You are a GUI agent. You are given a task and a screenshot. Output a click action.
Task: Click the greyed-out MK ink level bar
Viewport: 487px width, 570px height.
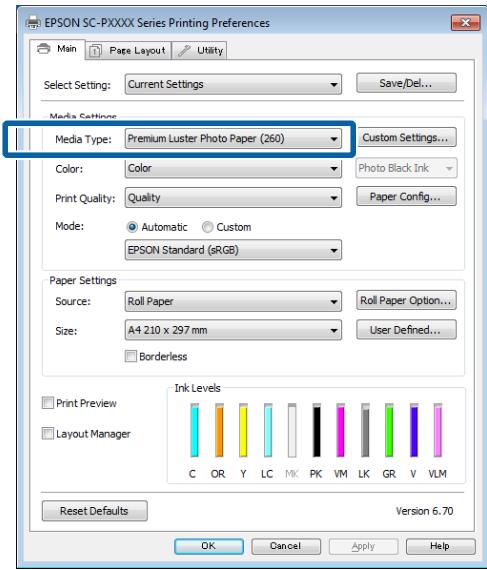[292, 430]
